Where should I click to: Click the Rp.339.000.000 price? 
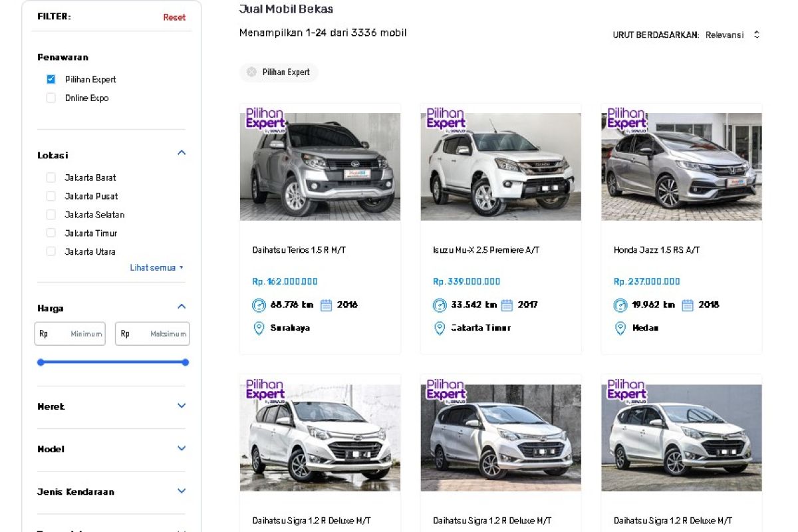point(466,281)
